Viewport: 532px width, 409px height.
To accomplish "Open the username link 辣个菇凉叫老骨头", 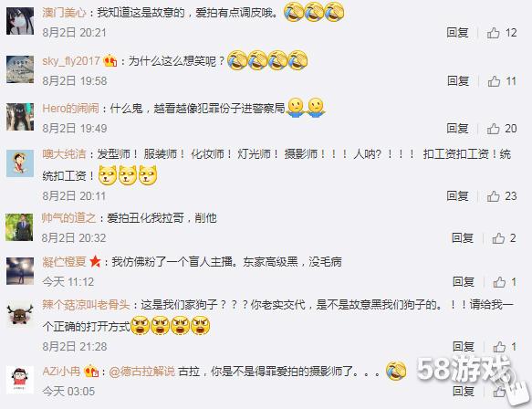I will 86,305.
